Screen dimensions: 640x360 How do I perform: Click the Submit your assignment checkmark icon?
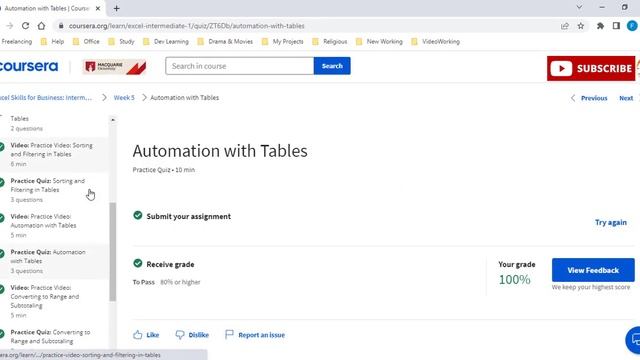(x=138, y=215)
